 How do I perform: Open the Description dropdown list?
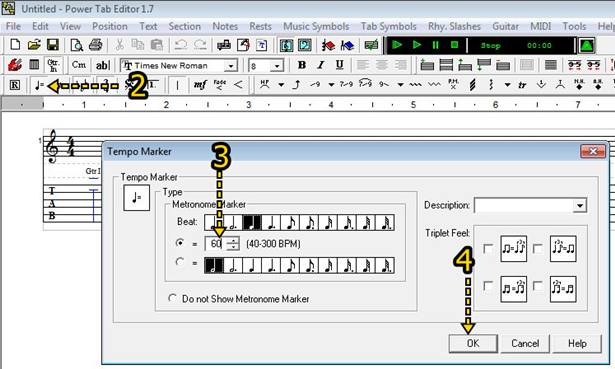click(x=579, y=205)
